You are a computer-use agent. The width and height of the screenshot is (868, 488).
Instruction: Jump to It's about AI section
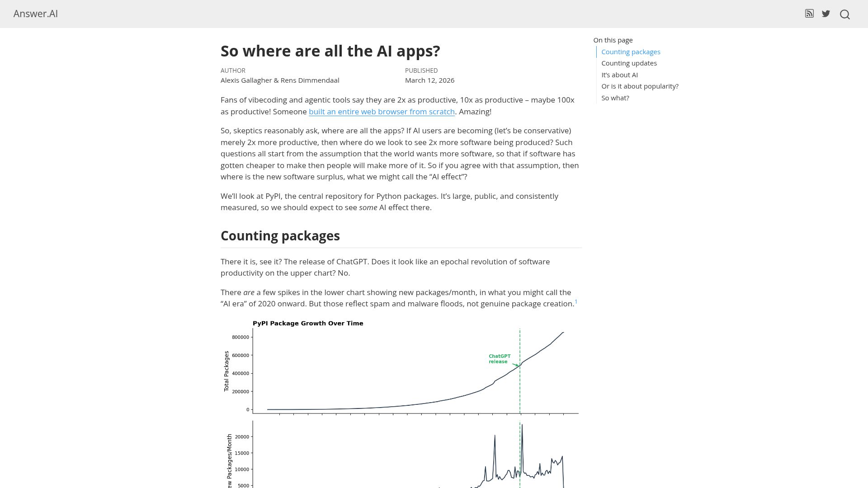coord(619,75)
